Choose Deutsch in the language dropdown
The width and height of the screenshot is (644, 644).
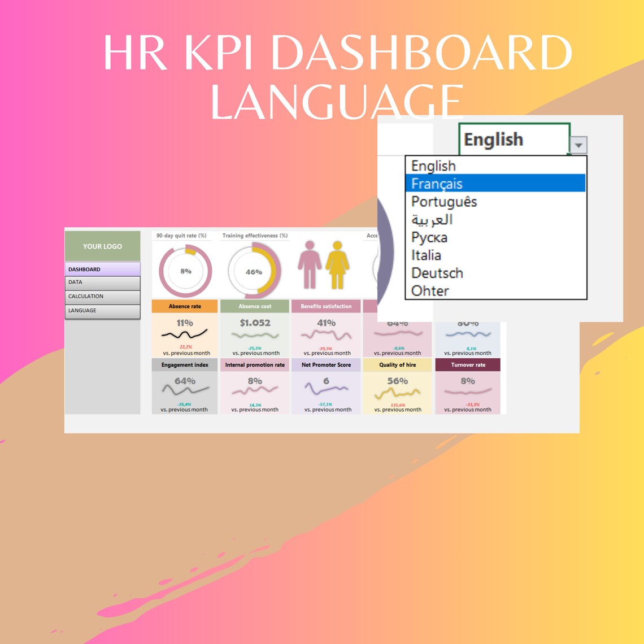pos(438,273)
